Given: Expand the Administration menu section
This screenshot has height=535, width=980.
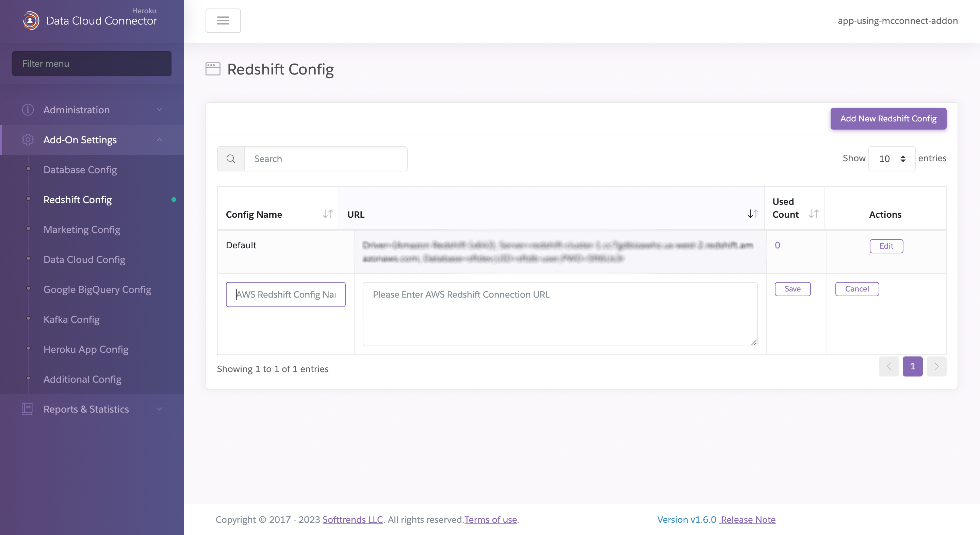Looking at the screenshot, I should 92,110.
